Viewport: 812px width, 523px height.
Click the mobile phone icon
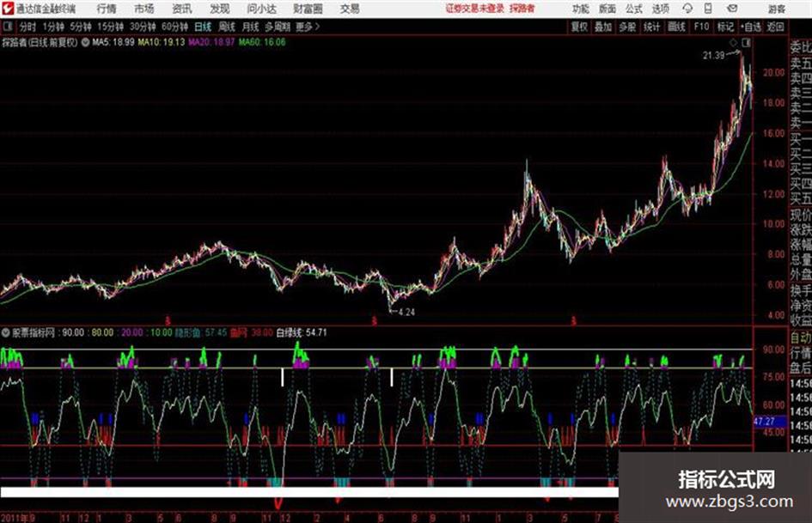(x=708, y=9)
